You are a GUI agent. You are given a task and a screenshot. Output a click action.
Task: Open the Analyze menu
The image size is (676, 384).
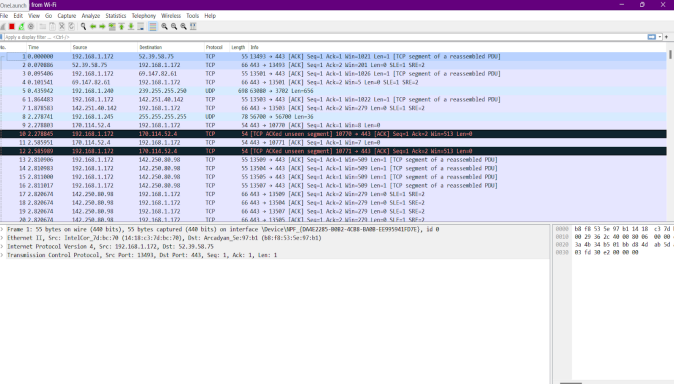click(91, 16)
